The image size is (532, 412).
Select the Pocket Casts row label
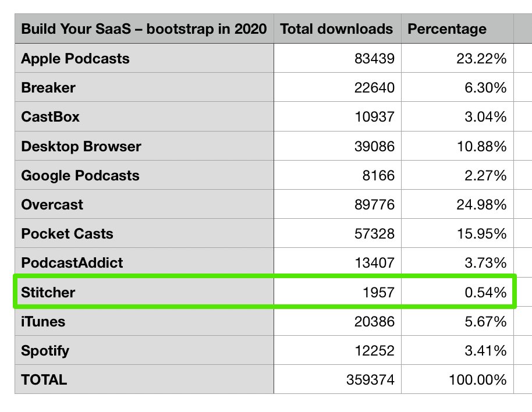point(67,234)
